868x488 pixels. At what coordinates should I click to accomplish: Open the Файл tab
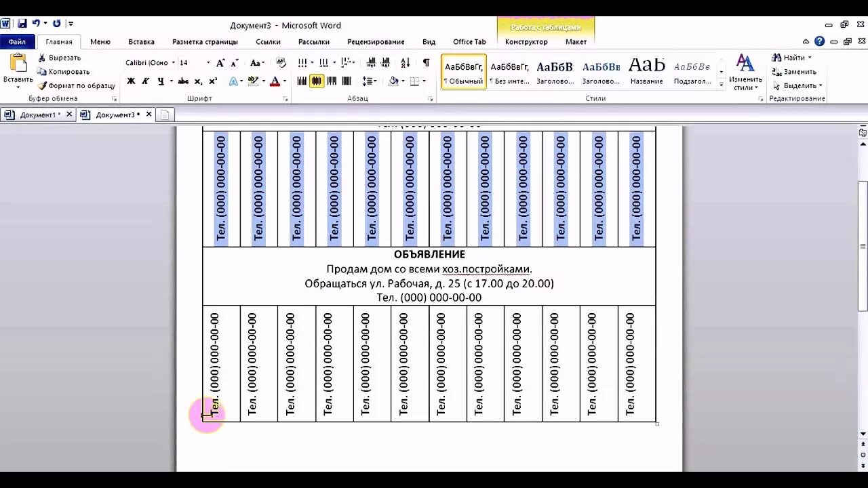click(x=17, y=42)
